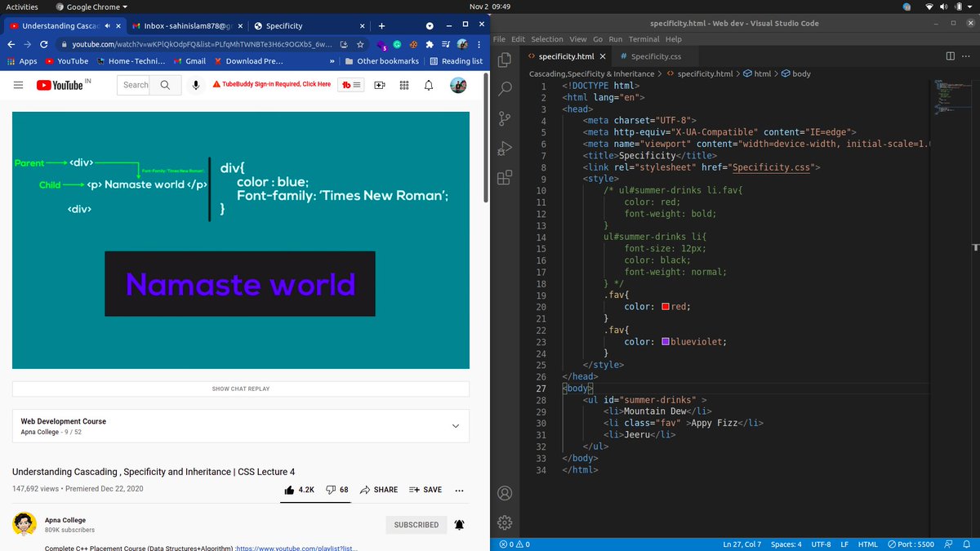The image size is (980, 551).
Task: Click SHOW CHAT REPLAY button
Action: [x=241, y=389]
